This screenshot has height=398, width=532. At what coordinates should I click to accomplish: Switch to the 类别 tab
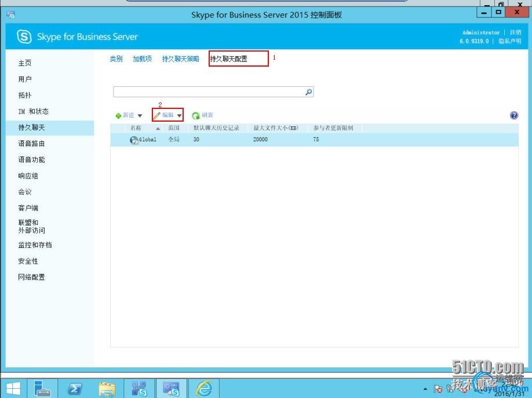coord(116,59)
